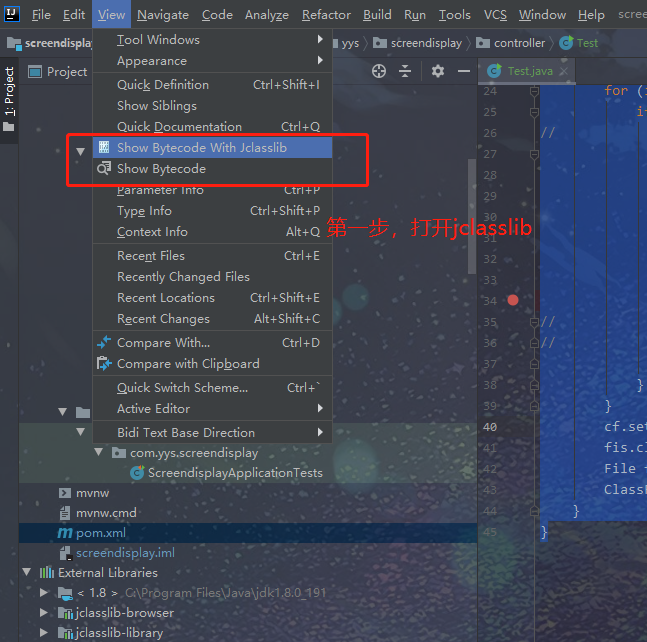Open the Appearance submenu
This screenshot has width=647, height=642.
click(213, 61)
